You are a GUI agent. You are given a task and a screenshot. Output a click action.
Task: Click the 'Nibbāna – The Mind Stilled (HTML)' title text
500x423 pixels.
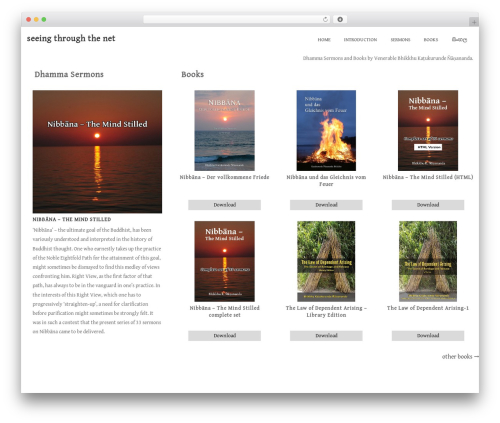coord(428,177)
